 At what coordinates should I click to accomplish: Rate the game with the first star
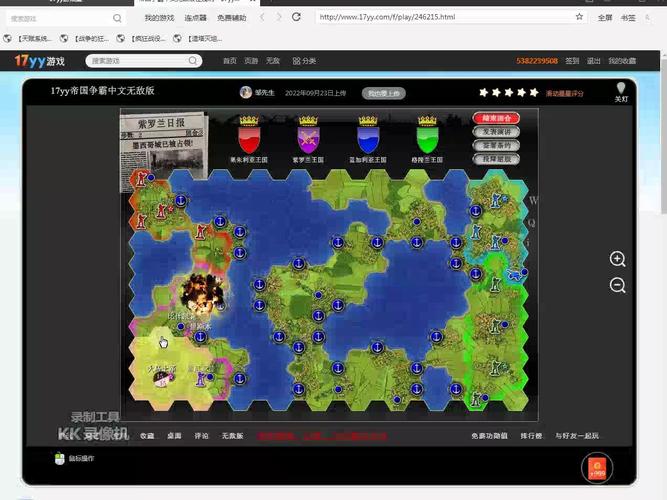click(x=484, y=92)
